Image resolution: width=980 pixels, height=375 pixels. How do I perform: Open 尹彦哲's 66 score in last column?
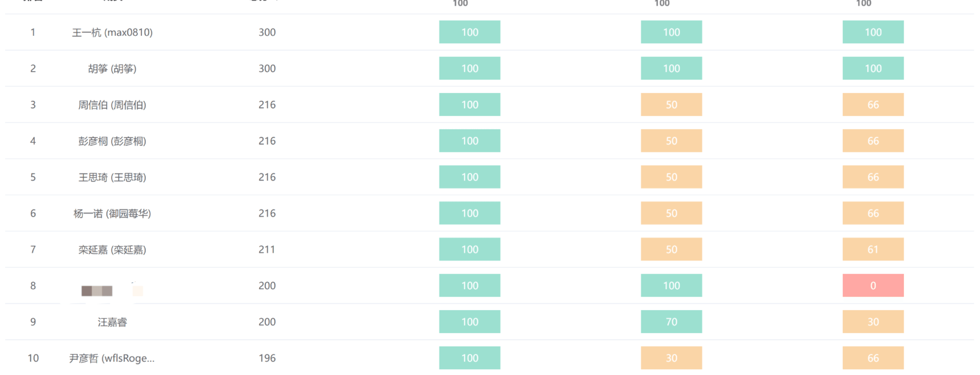873,358
